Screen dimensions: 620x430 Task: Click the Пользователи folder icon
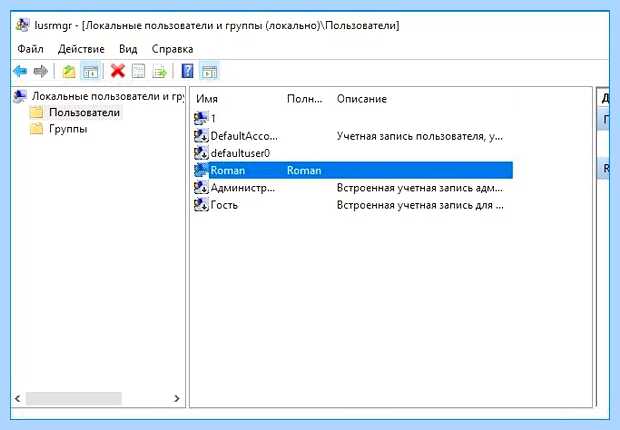(36, 112)
